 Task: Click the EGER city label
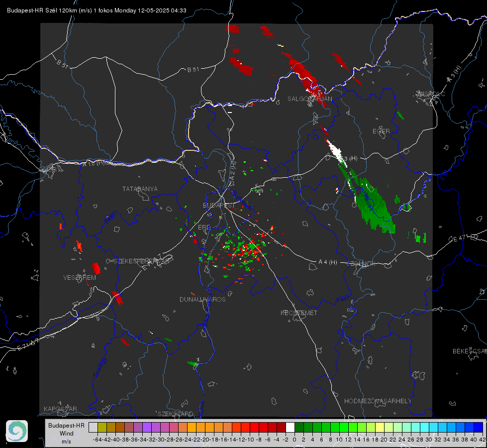point(381,131)
